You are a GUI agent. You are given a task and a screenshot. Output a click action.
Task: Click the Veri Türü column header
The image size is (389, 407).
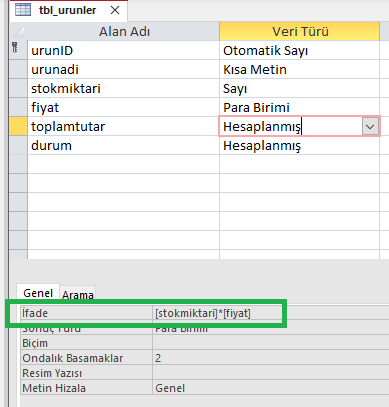pos(299,32)
